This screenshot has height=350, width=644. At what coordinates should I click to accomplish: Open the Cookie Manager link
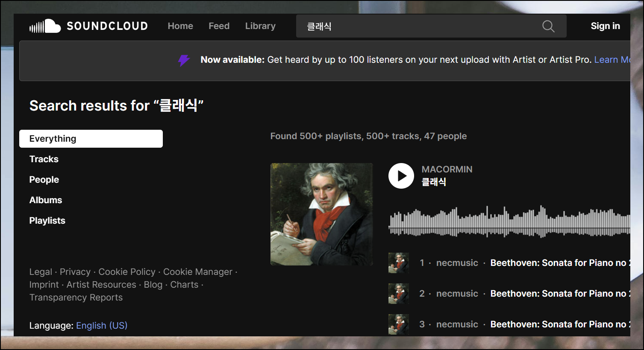click(198, 272)
